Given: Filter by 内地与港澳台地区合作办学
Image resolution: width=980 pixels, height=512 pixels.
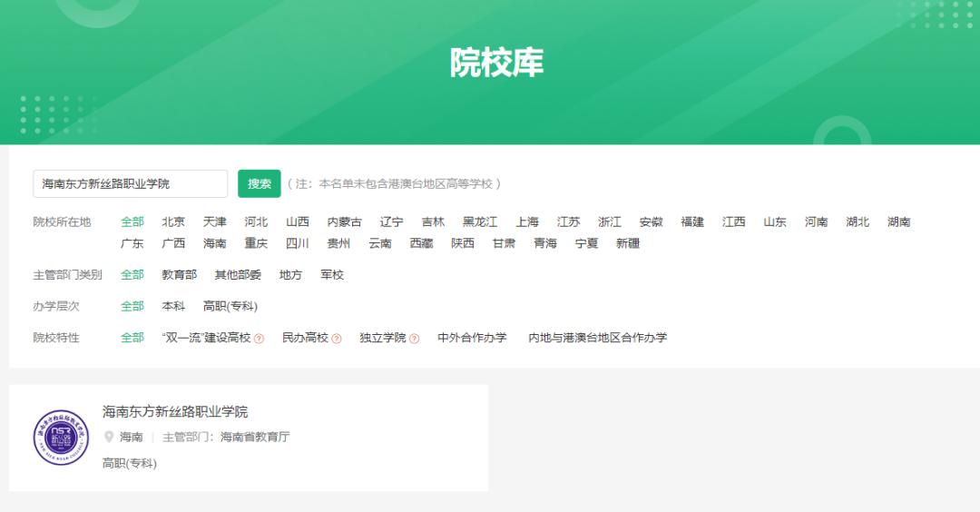Looking at the screenshot, I should click(597, 338).
